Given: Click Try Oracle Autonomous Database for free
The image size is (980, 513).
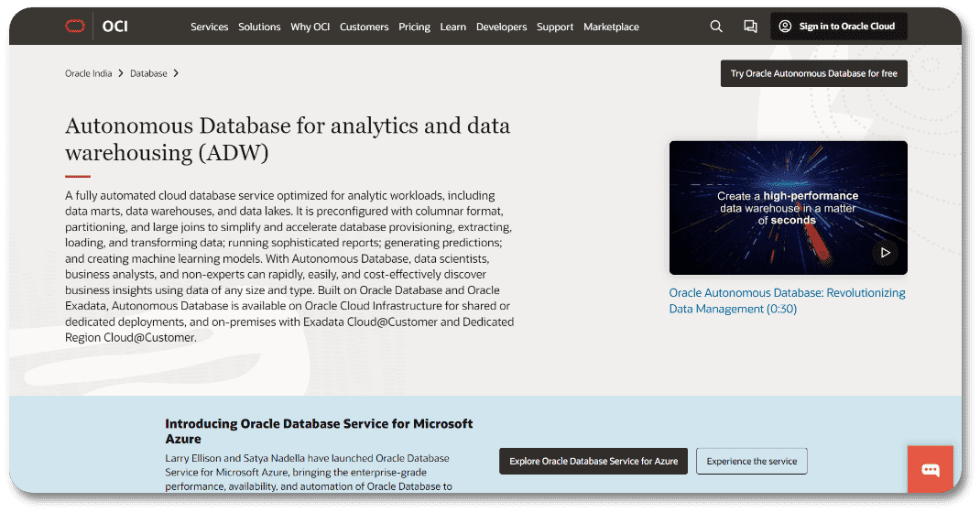Looking at the screenshot, I should click(813, 73).
